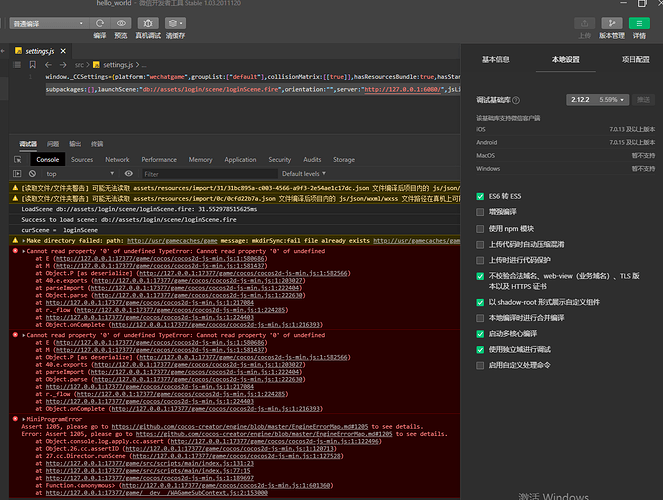Open the Default levels dropdown
The height and width of the screenshot is (500, 663).
pyautogui.click(x=304, y=174)
